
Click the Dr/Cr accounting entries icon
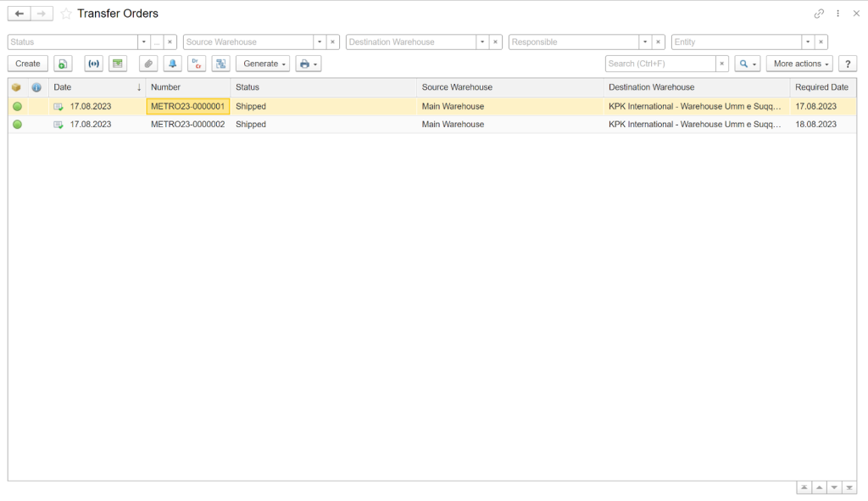tap(197, 64)
